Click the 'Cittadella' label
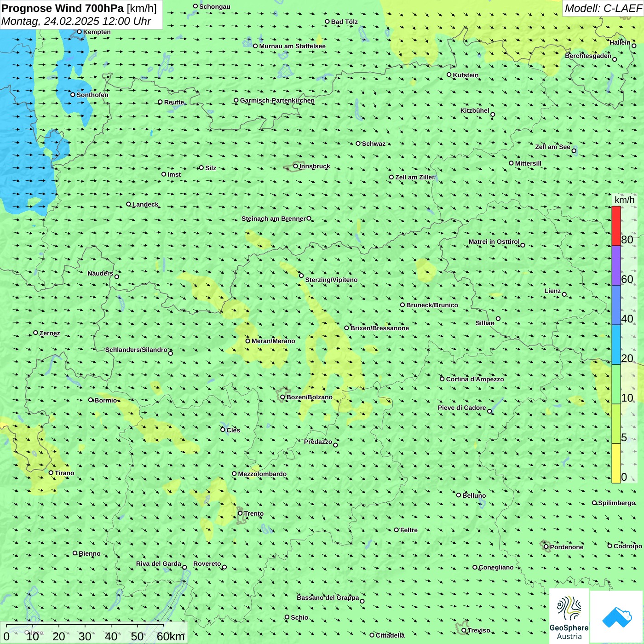644x644 pixels. coord(390,635)
